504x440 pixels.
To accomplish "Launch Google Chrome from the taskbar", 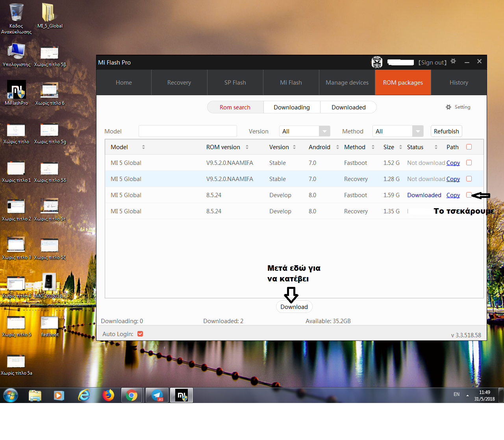I will click(x=132, y=395).
